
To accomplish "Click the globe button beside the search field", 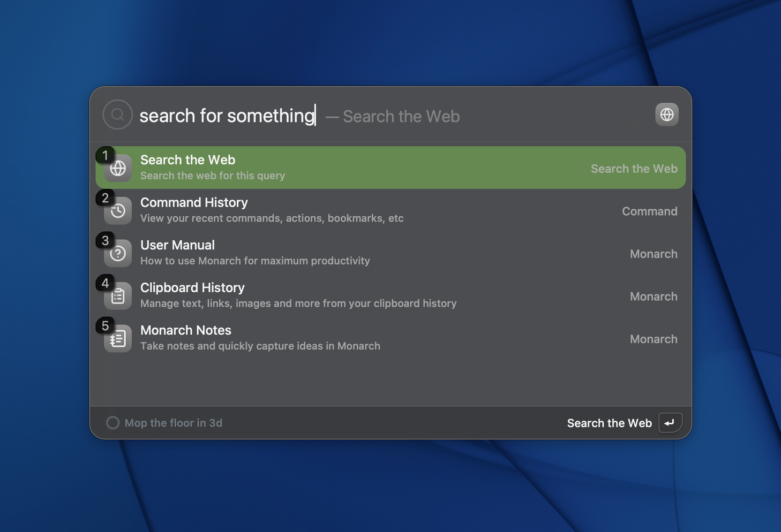I will coord(666,115).
